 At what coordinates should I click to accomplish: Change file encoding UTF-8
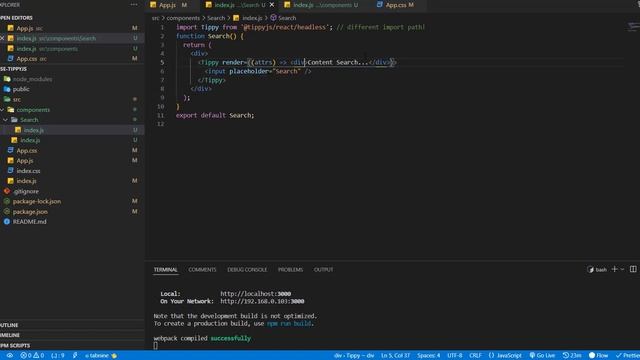(454, 355)
